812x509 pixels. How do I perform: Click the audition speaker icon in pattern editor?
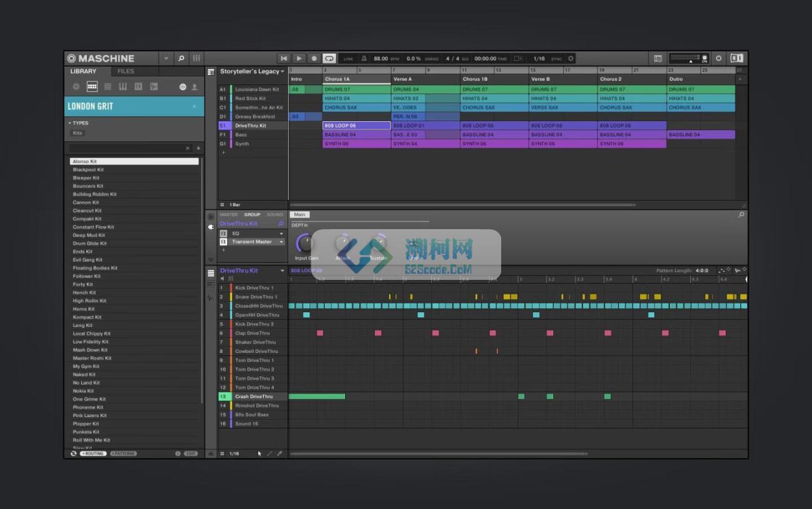tap(222, 279)
